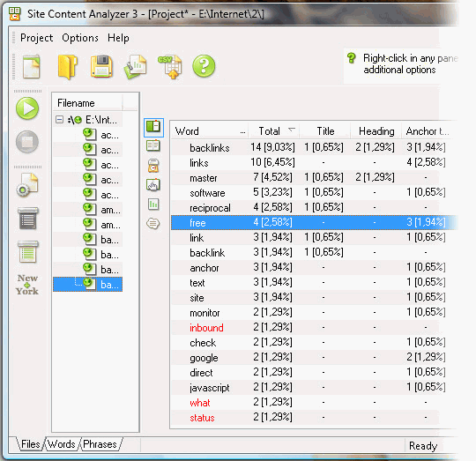Open the Project menu

(36, 38)
